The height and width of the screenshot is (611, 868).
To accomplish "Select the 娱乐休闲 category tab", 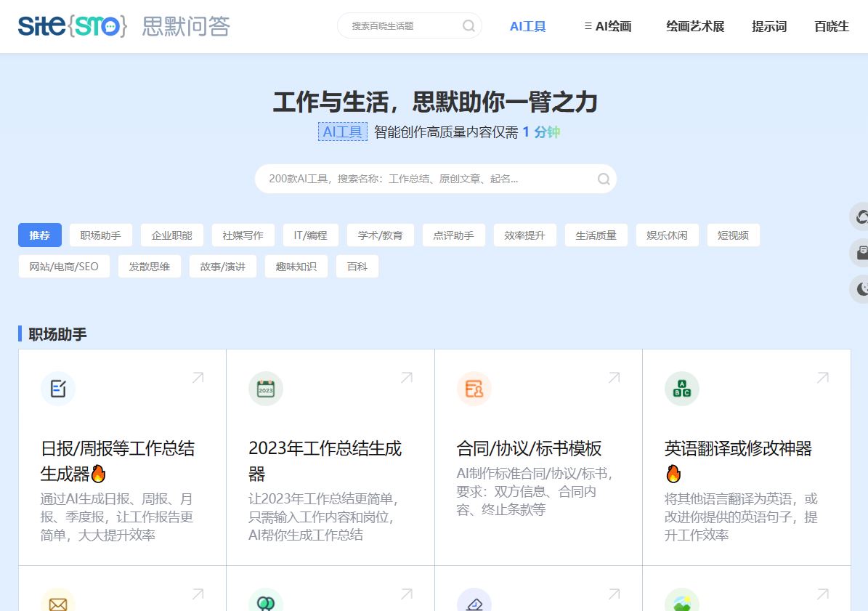I will click(668, 235).
